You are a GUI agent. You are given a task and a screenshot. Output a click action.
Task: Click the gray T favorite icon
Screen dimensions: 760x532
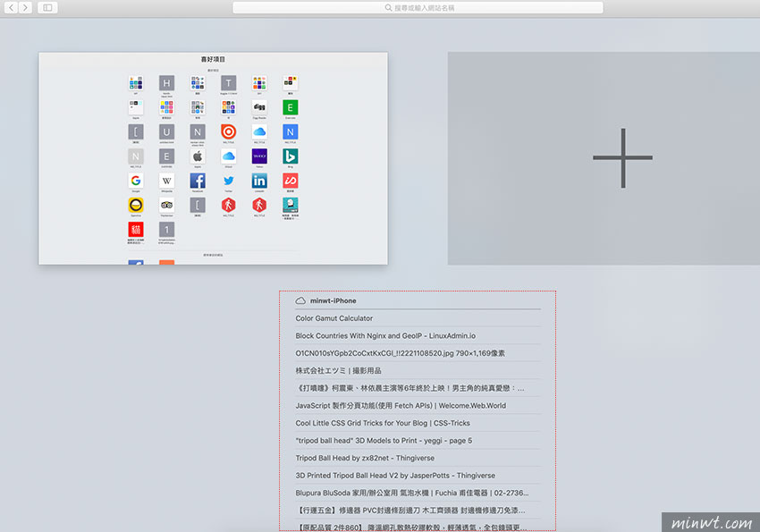228,83
